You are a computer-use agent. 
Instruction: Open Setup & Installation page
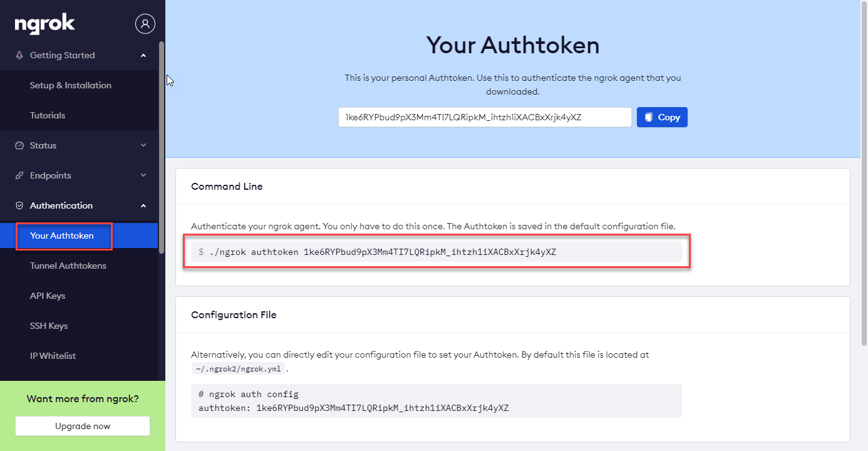(71, 85)
